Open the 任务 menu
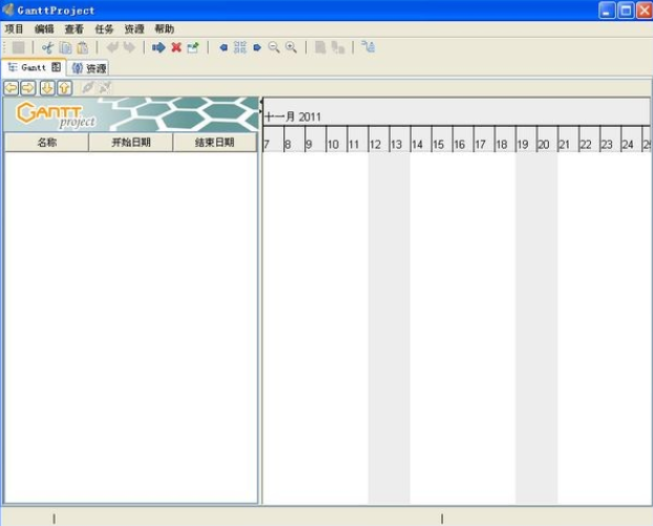This screenshot has height=526, width=653. point(104,29)
